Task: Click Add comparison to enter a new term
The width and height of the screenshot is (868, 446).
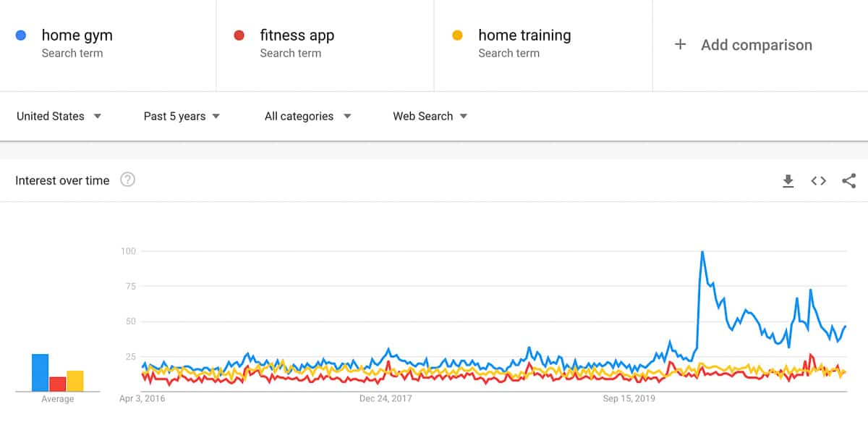Action: pyautogui.click(x=756, y=44)
